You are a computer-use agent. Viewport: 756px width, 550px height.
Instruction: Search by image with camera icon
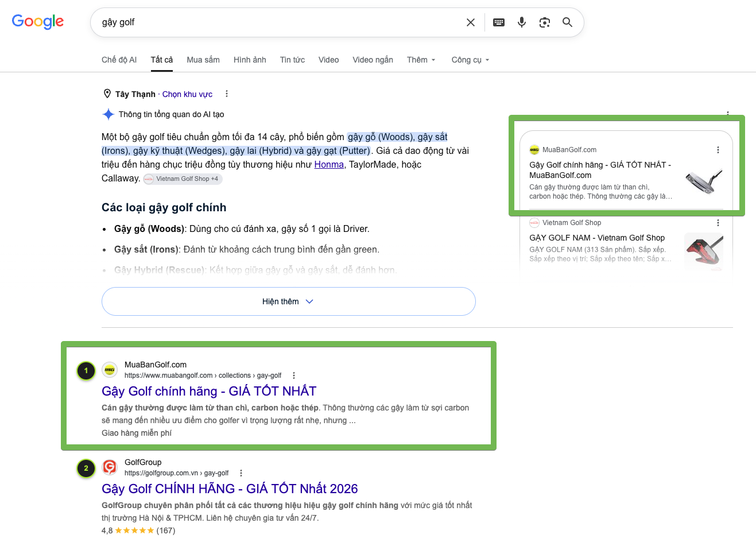[x=545, y=22]
